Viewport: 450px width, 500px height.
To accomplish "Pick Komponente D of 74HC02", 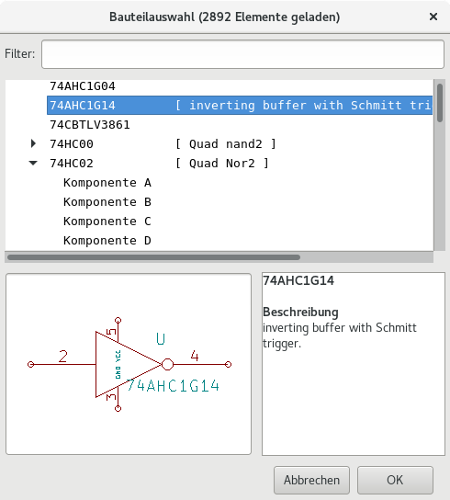I will click(x=107, y=241).
